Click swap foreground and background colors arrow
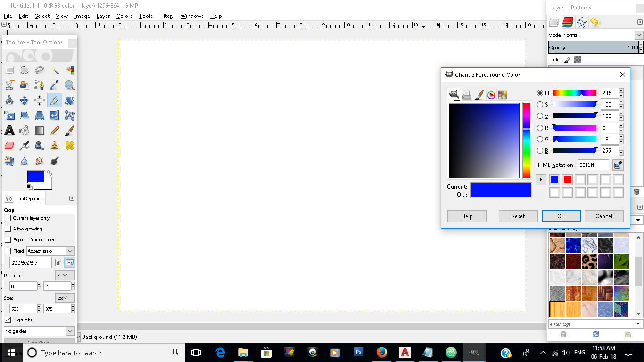 coord(50,173)
